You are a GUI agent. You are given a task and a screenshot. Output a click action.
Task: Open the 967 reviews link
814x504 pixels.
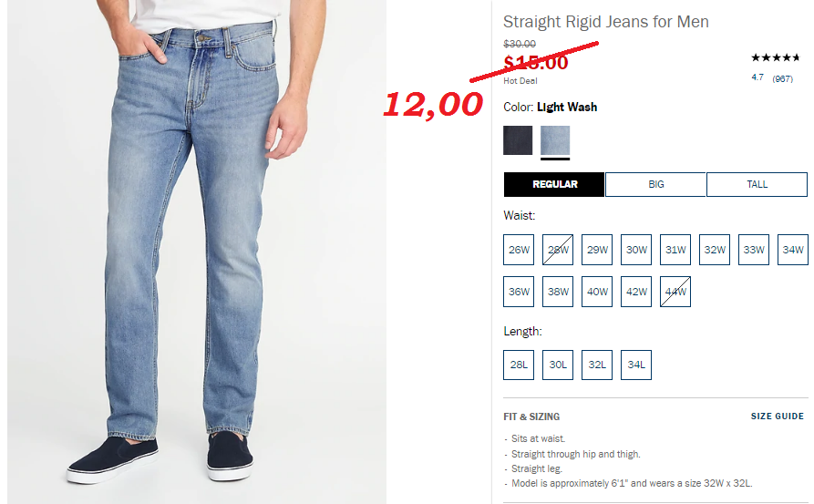point(782,79)
